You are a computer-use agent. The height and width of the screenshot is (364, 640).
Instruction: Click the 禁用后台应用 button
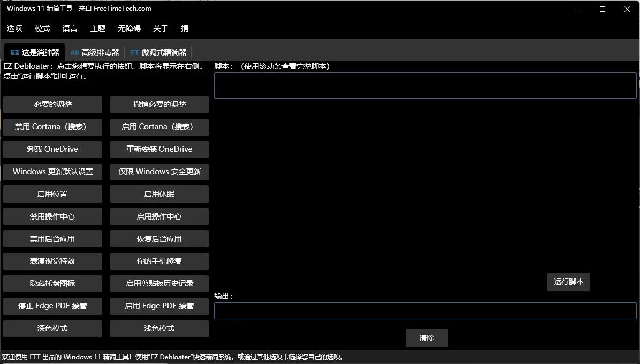52,239
